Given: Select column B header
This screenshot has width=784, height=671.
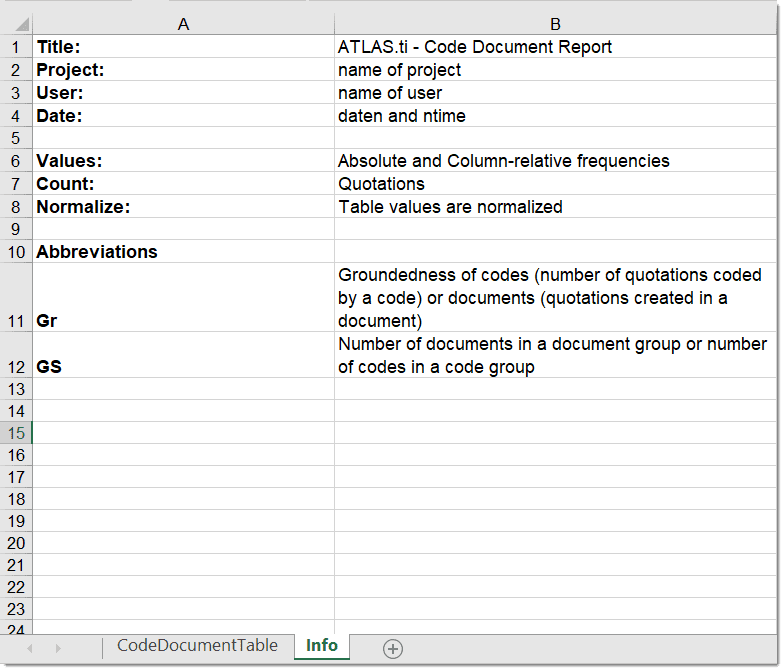Looking at the screenshot, I should click(x=555, y=24).
